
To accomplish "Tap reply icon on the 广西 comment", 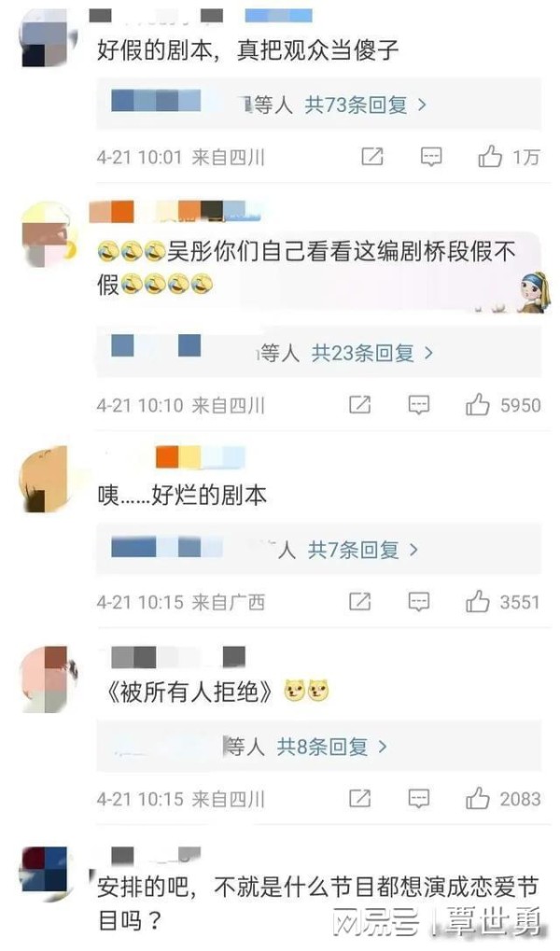I will coord(419,602).
